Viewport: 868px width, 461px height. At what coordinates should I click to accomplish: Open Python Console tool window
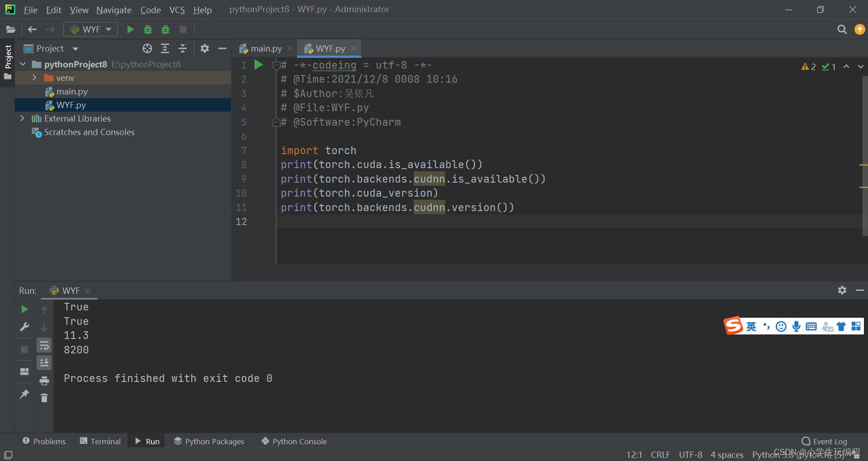(x=294, y=441)
